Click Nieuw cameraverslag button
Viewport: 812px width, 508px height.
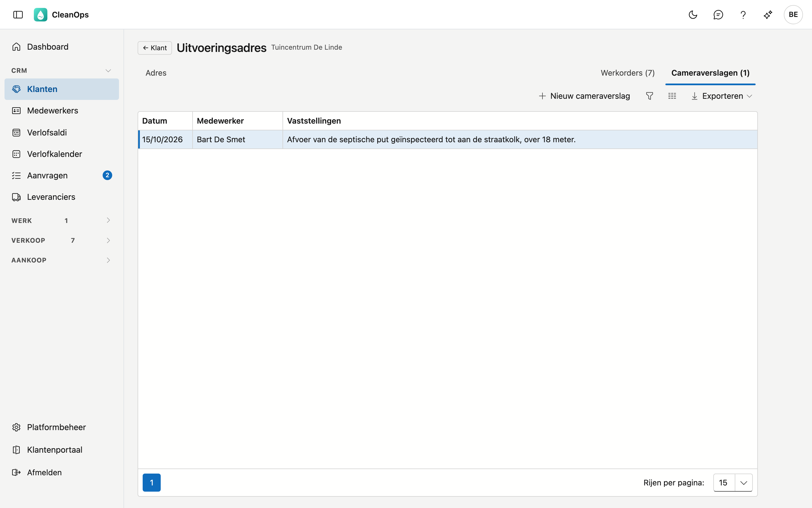click(x=584, y=96)
